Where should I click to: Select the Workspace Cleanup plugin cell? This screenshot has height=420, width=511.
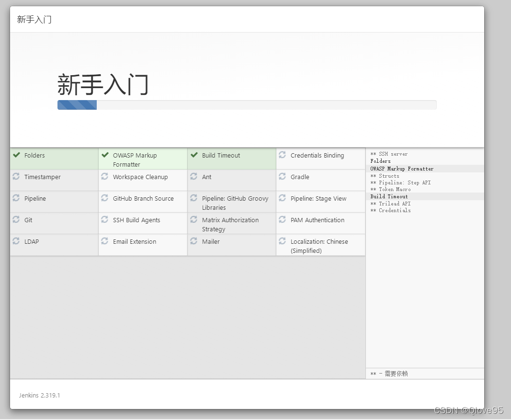click(x=140, y=177)
